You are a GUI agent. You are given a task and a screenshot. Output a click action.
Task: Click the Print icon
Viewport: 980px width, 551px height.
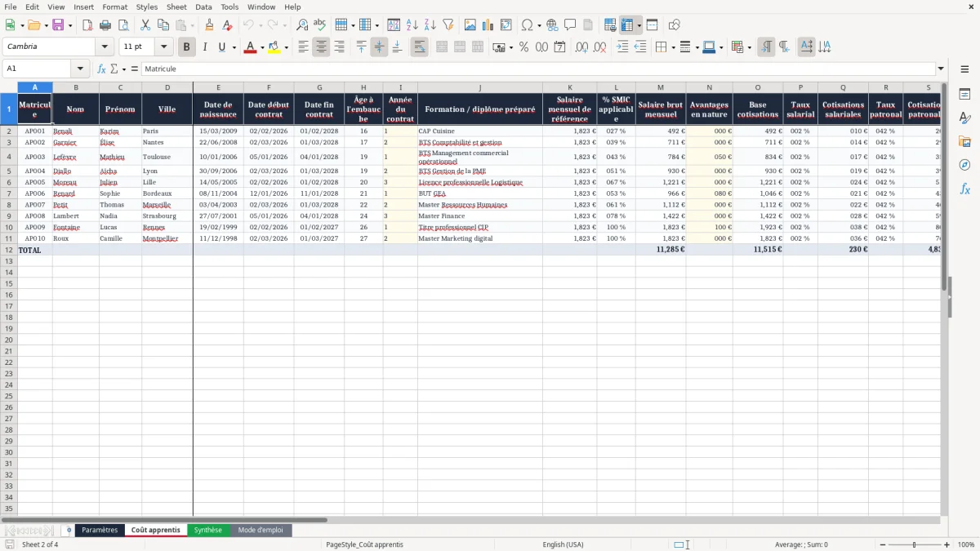[x=105, y=25]
